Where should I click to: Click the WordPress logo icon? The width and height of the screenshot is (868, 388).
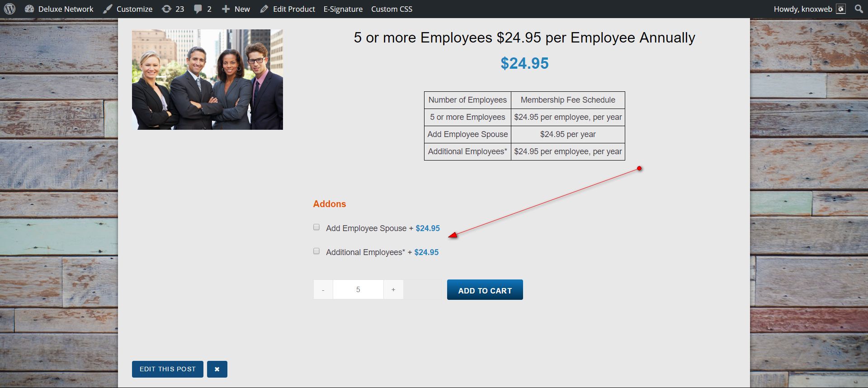tap(9, 9)
